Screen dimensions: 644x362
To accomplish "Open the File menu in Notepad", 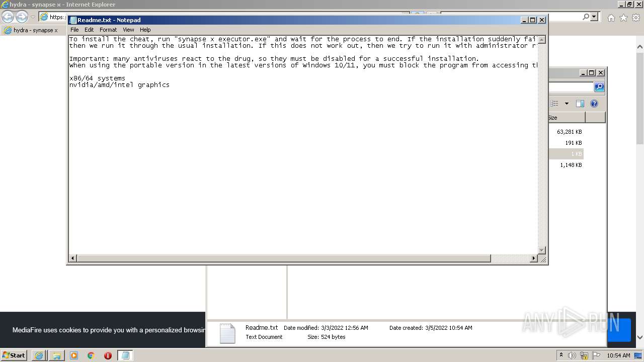I will coord(74,30).
